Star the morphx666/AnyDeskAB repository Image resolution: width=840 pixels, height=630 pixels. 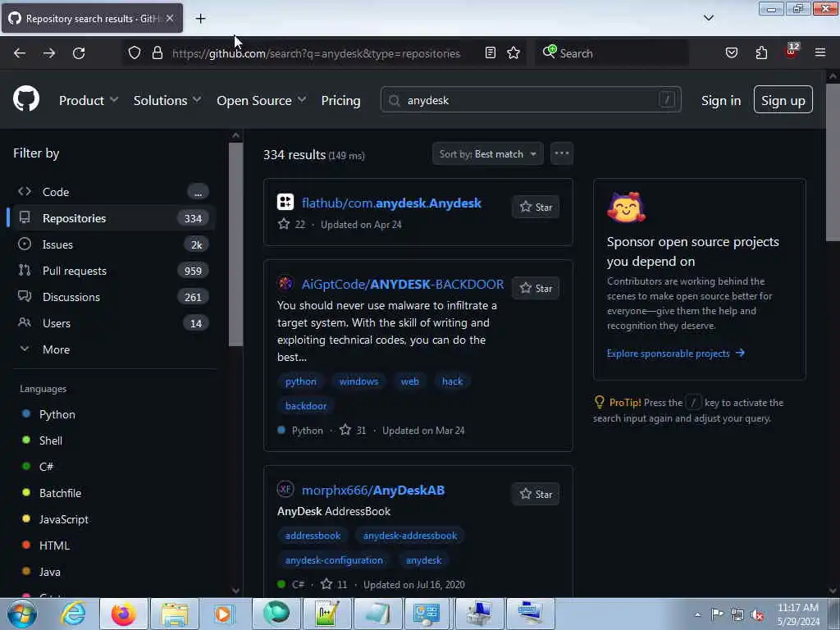(x=536, y=494)
